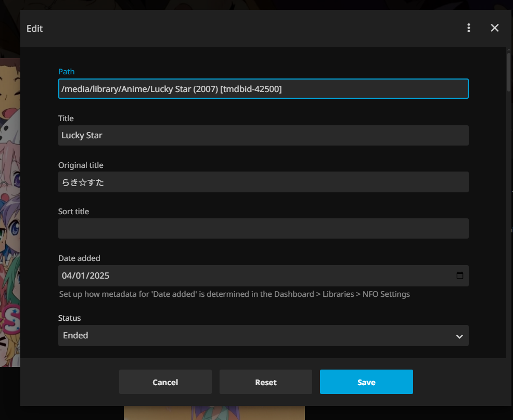Click the Sort title label
This screenshot has width=513, height=420.
[73, 212]
